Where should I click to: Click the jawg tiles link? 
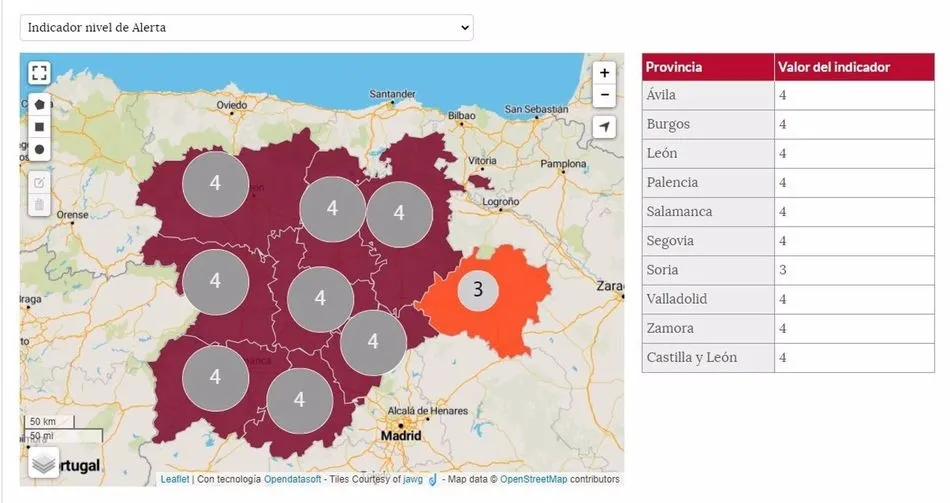point(413,480)
